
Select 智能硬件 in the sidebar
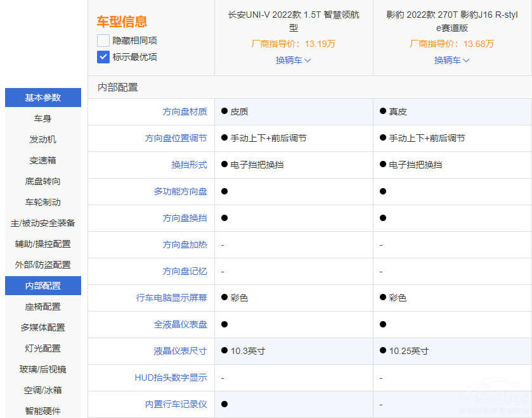(x=43, y=410)
